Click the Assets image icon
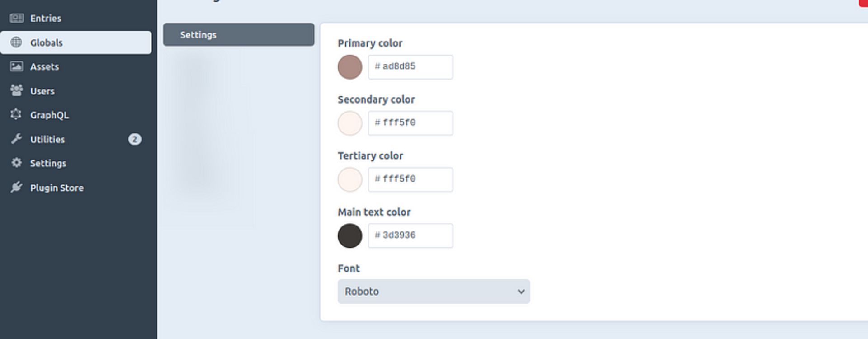This screenshot has height=339, width=868. click(x=17, y=66)
